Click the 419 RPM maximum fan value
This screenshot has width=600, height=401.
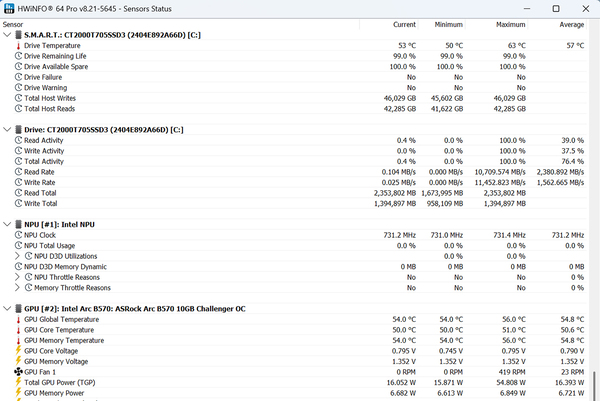click(x=513, y=372)
